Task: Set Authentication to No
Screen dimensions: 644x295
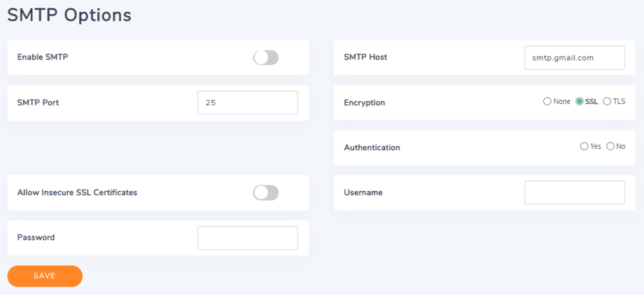Action: (610, 147)
